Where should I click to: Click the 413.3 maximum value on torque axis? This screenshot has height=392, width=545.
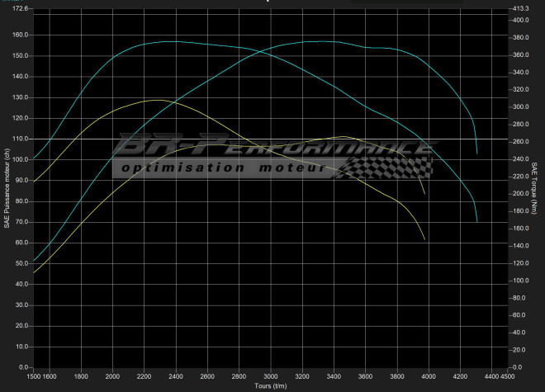tap(521, 8)
